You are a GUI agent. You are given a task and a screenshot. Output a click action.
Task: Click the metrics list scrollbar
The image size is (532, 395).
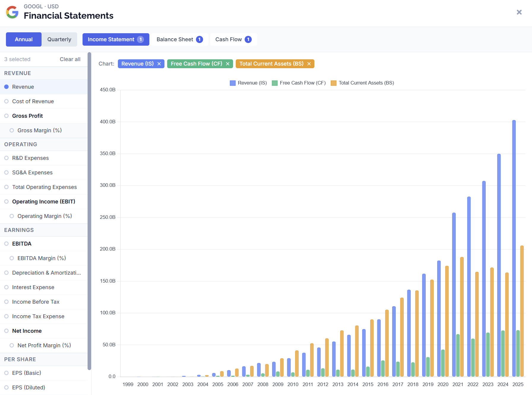coord(89,211)
